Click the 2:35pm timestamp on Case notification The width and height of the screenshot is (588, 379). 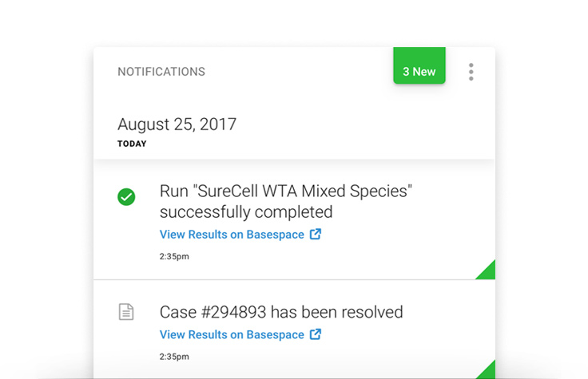174,357
